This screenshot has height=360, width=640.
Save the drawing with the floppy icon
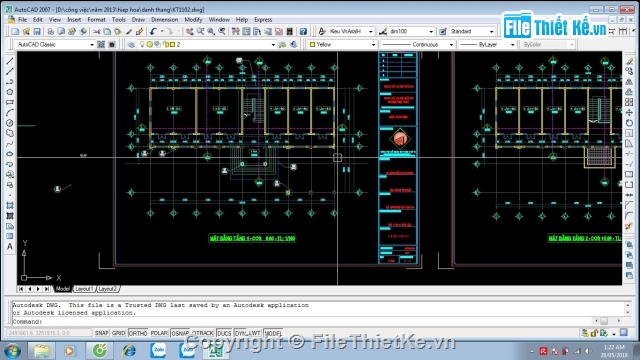tap(37, 31)
